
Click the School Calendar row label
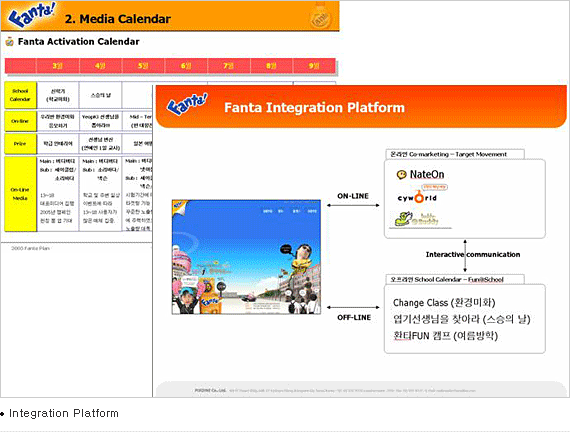[x=20, y=95]
